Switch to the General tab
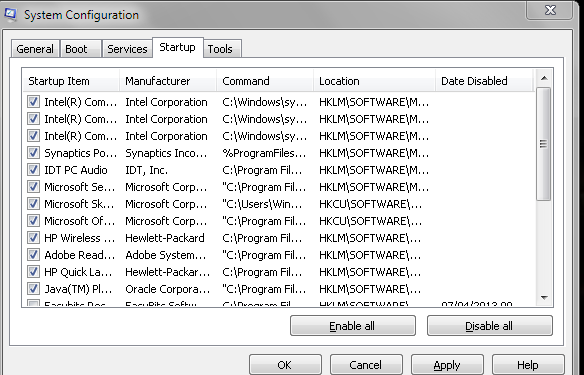 click(35, 49)
